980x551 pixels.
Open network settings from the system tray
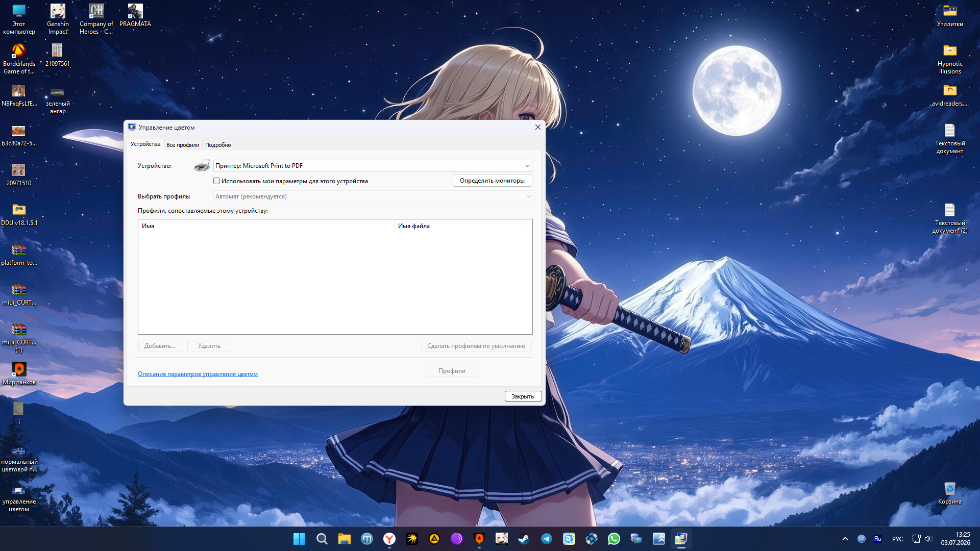pyautogui.click(x=916, y=539)
